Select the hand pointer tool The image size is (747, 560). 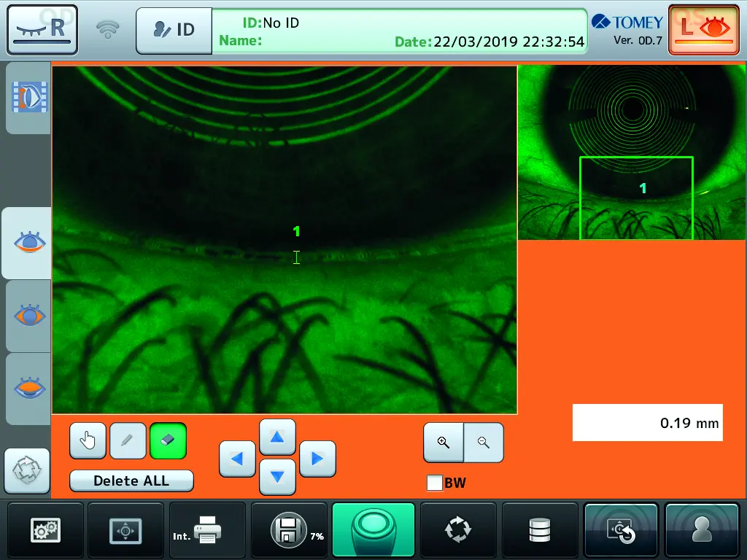point(88,441)
